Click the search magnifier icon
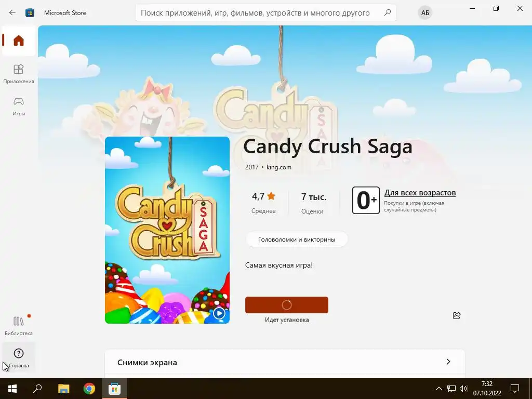 coord(388,12)
